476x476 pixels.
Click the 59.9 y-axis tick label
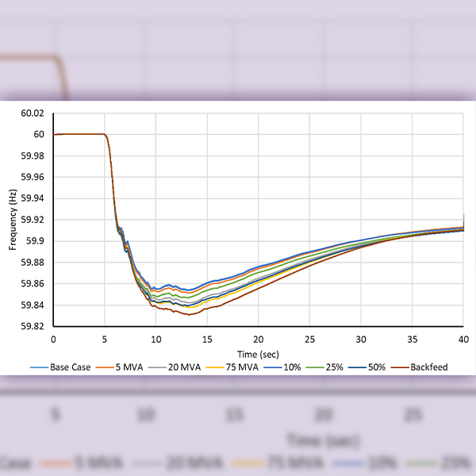pyautogui.click(x=35, y=241)
